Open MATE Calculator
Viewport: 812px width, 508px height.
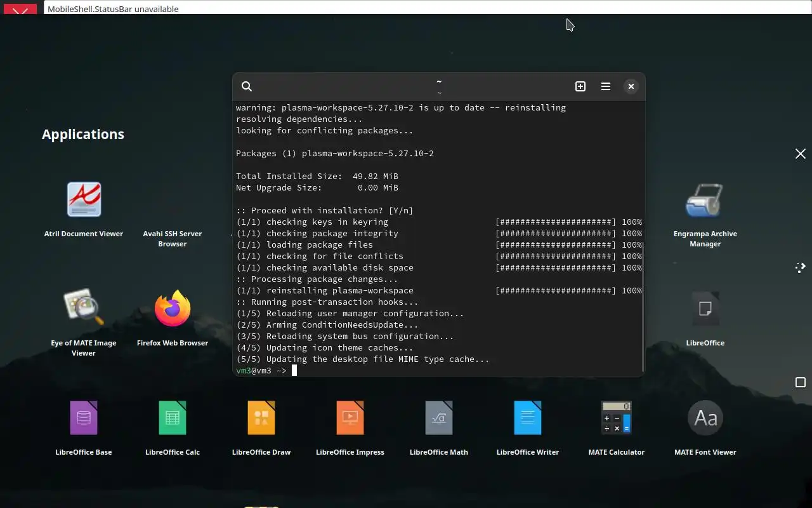(617, 427)
